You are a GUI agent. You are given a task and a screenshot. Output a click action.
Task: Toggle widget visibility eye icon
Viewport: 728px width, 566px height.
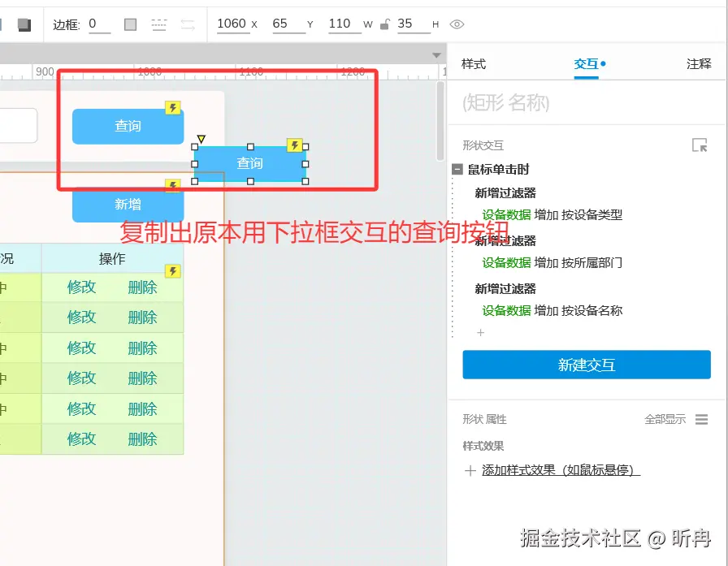click(x=457, y=24)
